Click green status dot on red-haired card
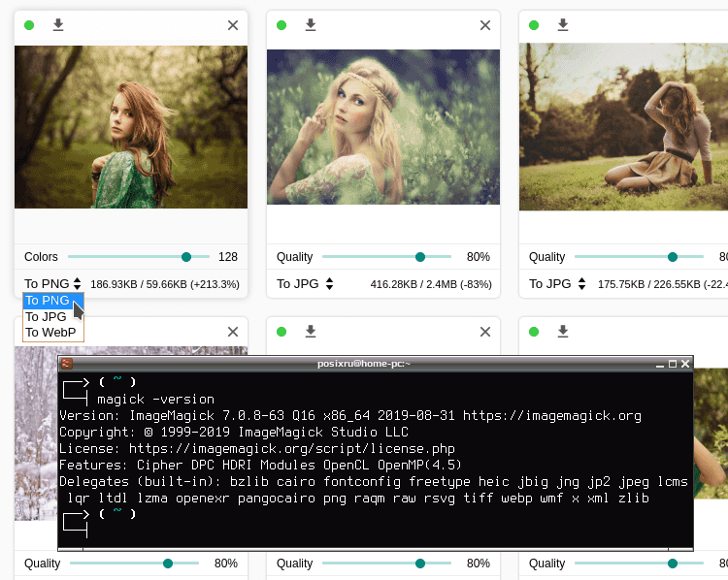728x580 pixels. coord(29,25)
